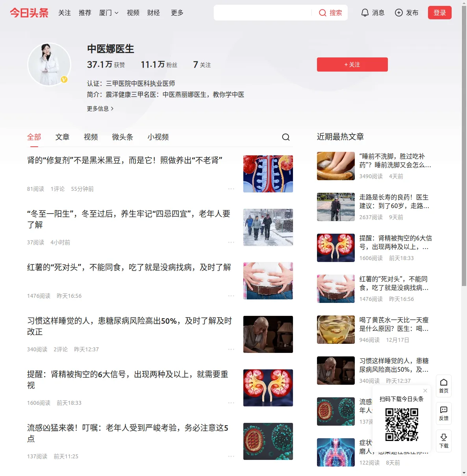Click the 37.1万 获赞 likes count

(x=106, y=65)
